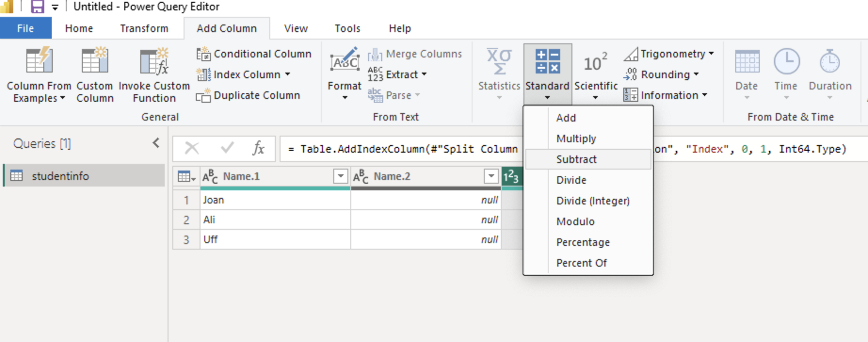
Task: Choose Multiply from Standard menu
Action: click(x=588, y=138)
